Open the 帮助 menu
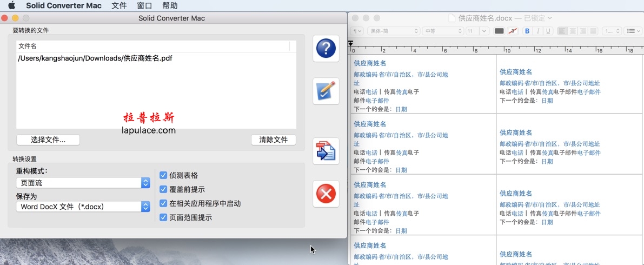 [x=170, y=5]
